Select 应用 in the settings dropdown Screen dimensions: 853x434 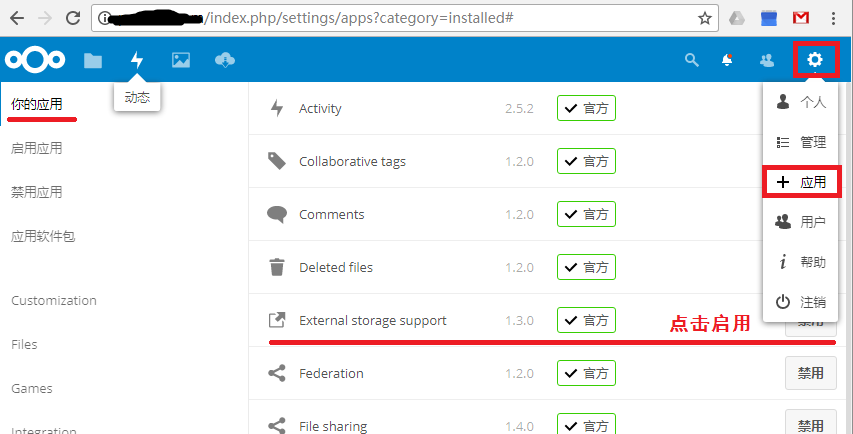802,182
